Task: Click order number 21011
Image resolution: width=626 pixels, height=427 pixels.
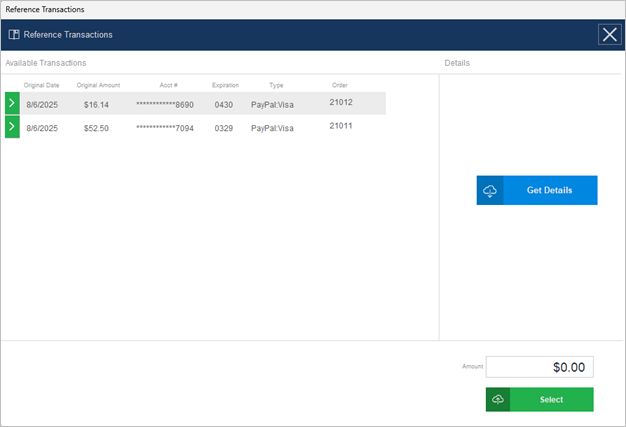Action: pyautogui.click(x=341, y=126)
